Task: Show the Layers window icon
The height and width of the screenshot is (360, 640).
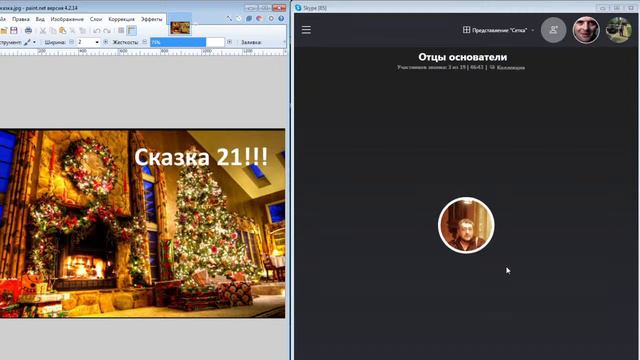Action: pyautogui.click(x=249, y=18)
